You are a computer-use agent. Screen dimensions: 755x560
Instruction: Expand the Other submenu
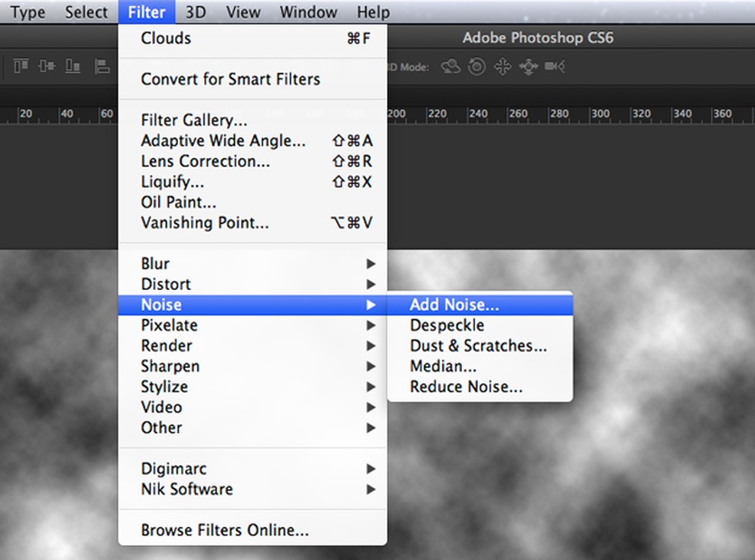click(x=252, y=427)
